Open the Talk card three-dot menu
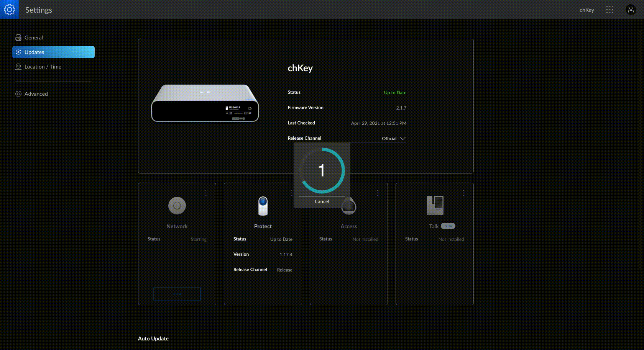This screenshot has height=350, width=644. click(463, 193)
